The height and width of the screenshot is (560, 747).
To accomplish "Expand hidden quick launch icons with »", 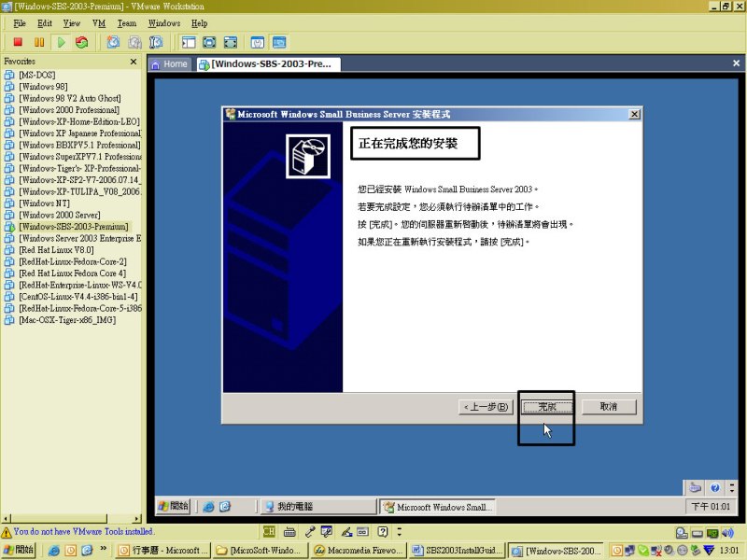I will (103, 549).
